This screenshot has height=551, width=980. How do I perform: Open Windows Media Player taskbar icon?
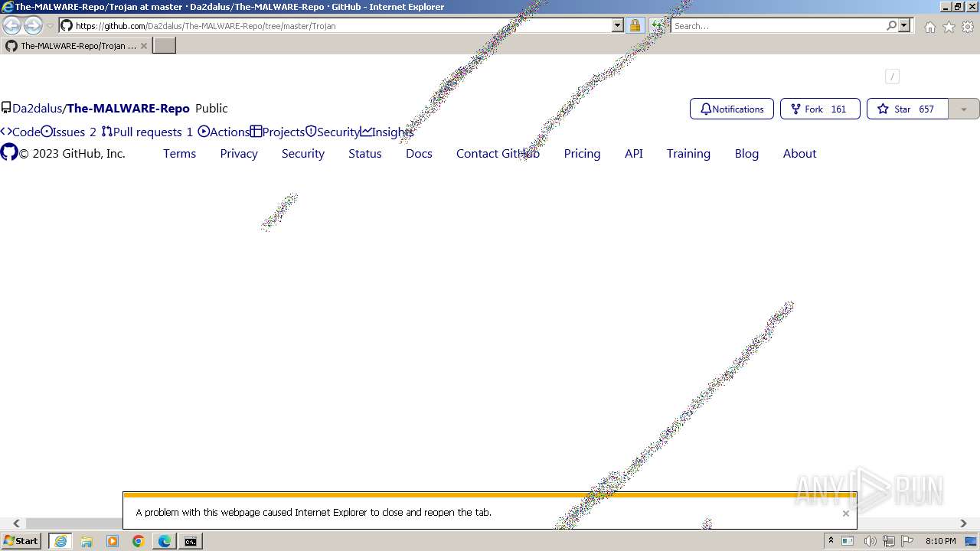(113, 541)
